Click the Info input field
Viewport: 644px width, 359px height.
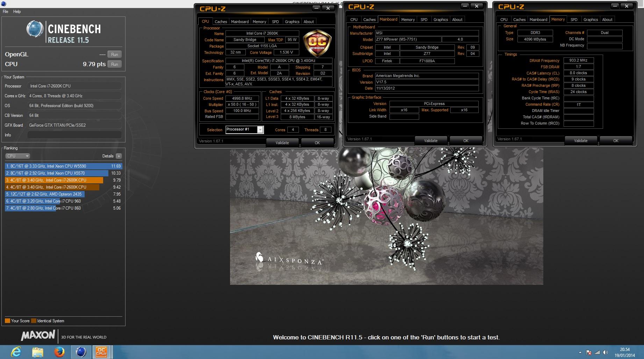tap(74, 135)
